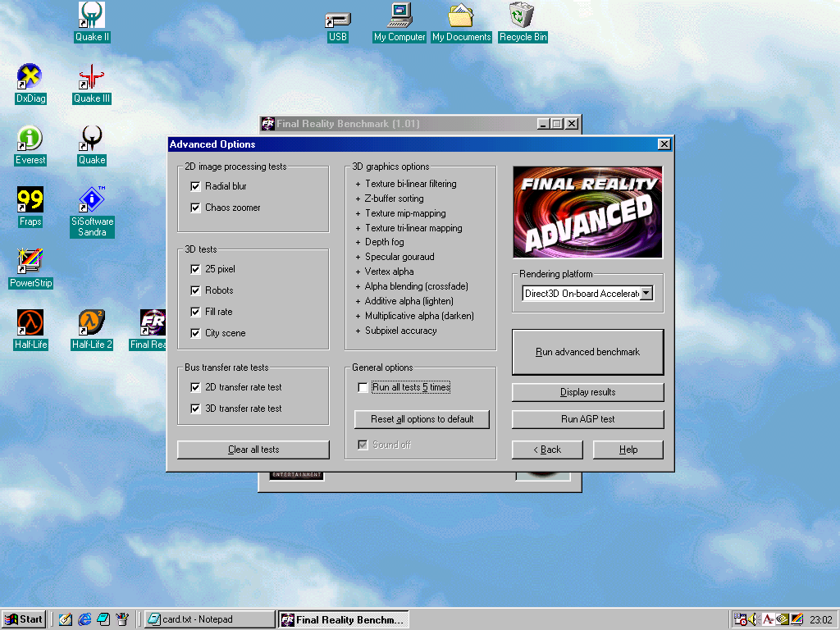Toggle the 3D transfer rate test checkbox
840x630 pixels.
point(195,409)
